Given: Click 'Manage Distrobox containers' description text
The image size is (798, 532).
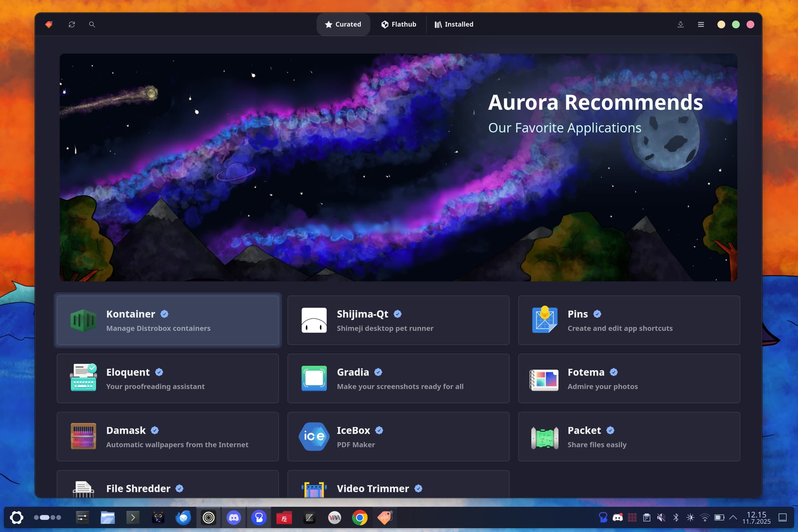Looking at the screenshot, I should tap(158, 328).
